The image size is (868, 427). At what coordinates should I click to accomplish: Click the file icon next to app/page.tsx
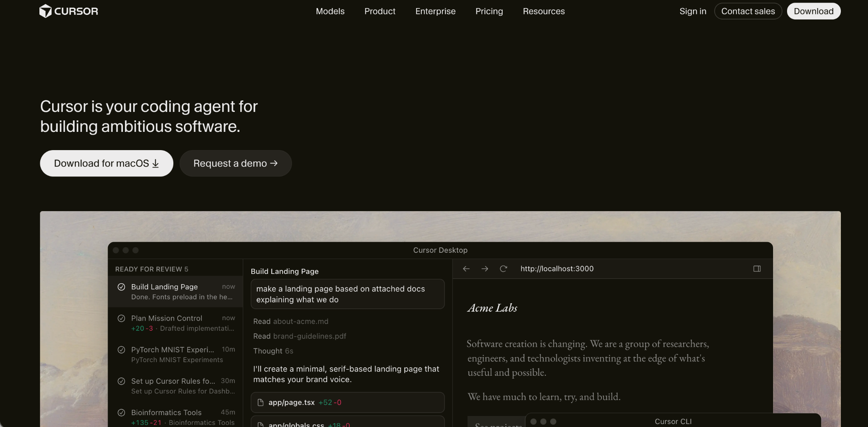coord(261,402)
